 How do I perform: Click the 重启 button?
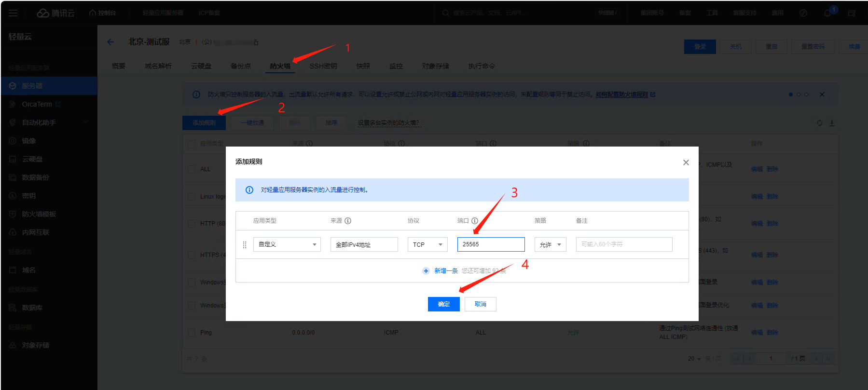coord(772,47)
